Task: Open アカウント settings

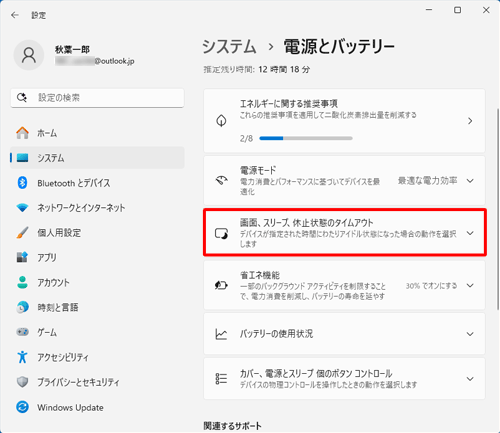Action: (97, 282)
